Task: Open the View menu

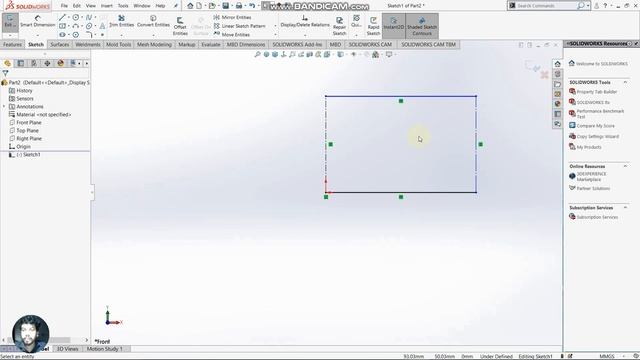Action: point(91,6)
